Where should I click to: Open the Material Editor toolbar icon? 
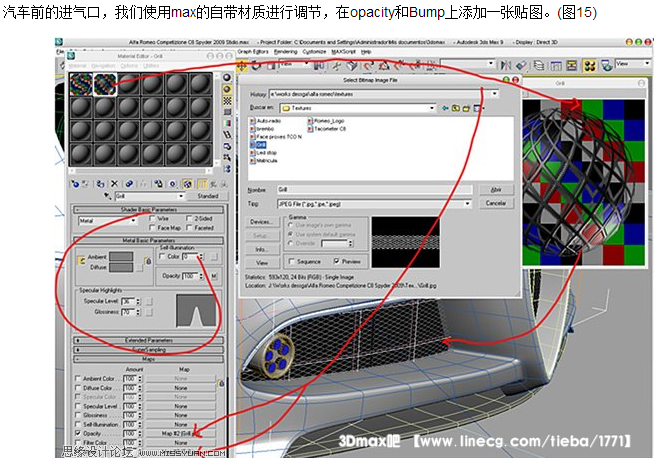click(x=590, y=65)
